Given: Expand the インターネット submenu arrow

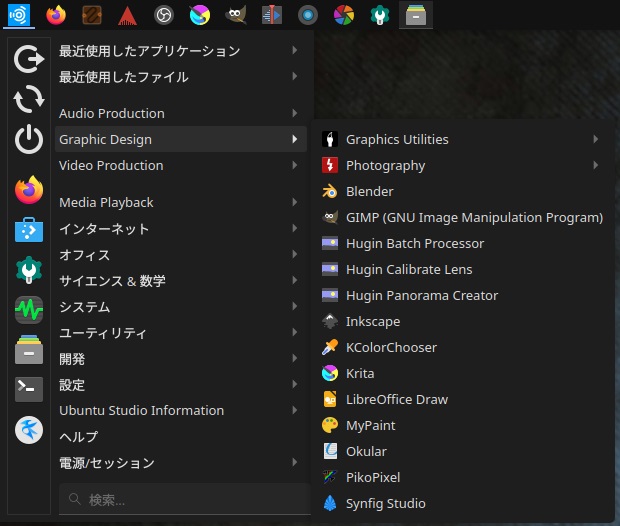Looking at the screenshot, I should (x=295, y=228).
